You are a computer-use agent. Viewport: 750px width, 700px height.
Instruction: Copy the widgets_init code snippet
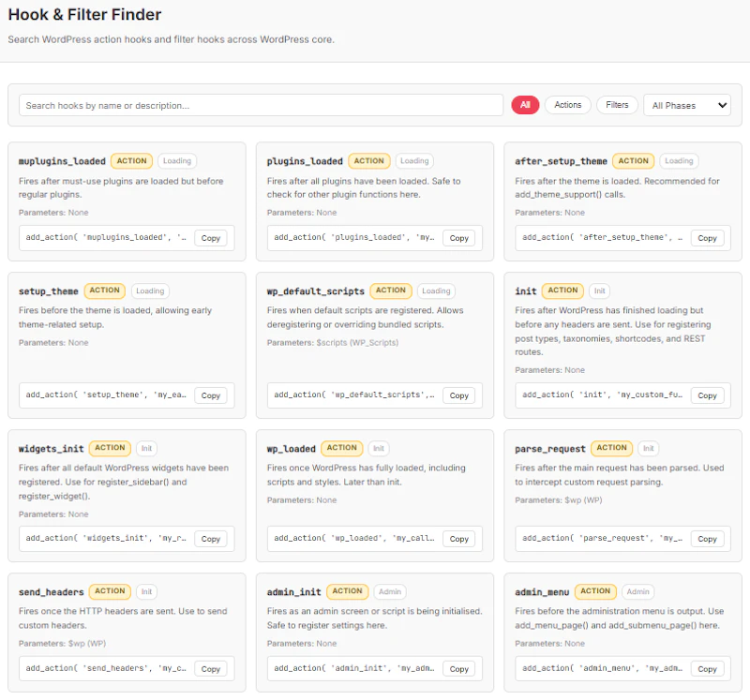pos(210,539)
